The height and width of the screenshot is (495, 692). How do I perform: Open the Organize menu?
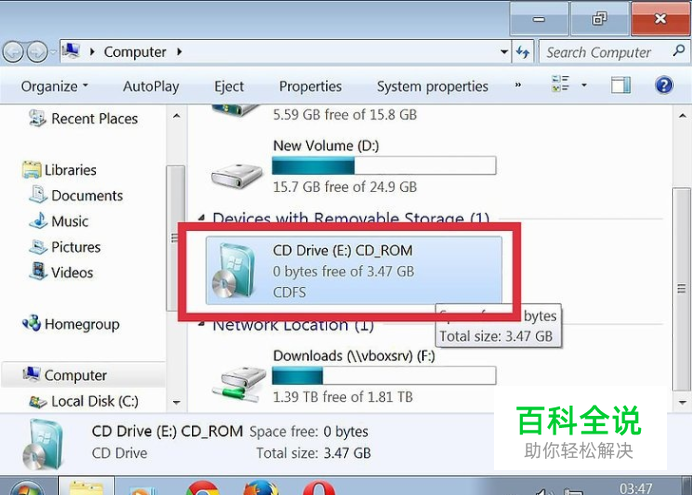tap(54, 86)
